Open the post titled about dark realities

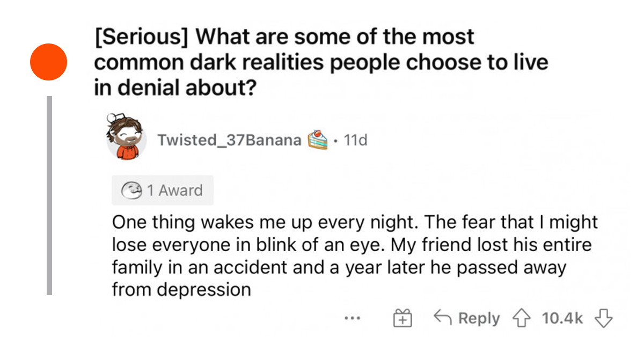click(321, 61)
